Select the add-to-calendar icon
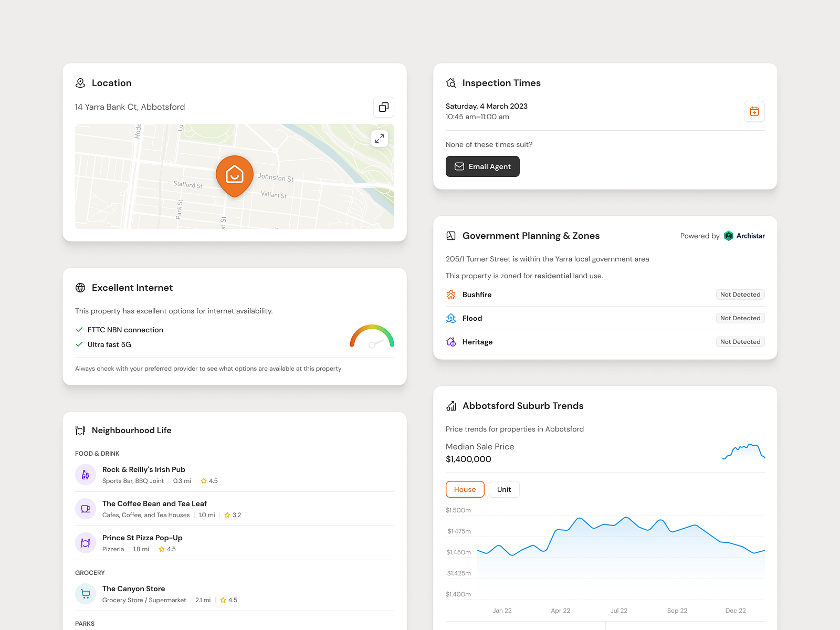 pyautogui.click(x=754, y=111)
